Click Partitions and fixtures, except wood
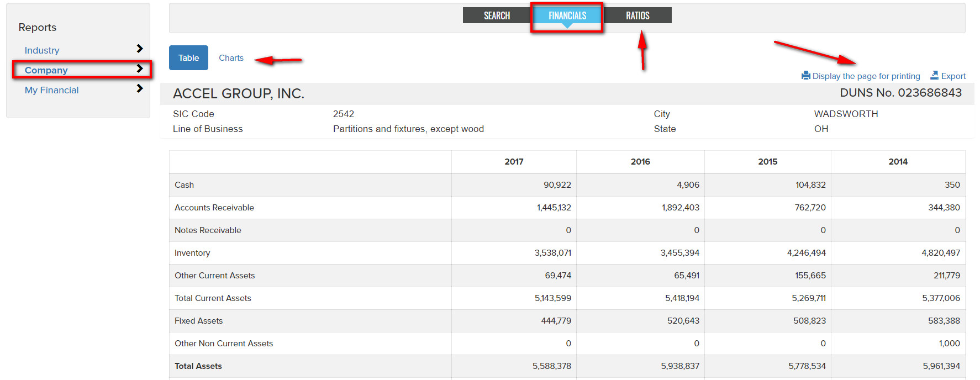980x380 pixels. [408, 129]
